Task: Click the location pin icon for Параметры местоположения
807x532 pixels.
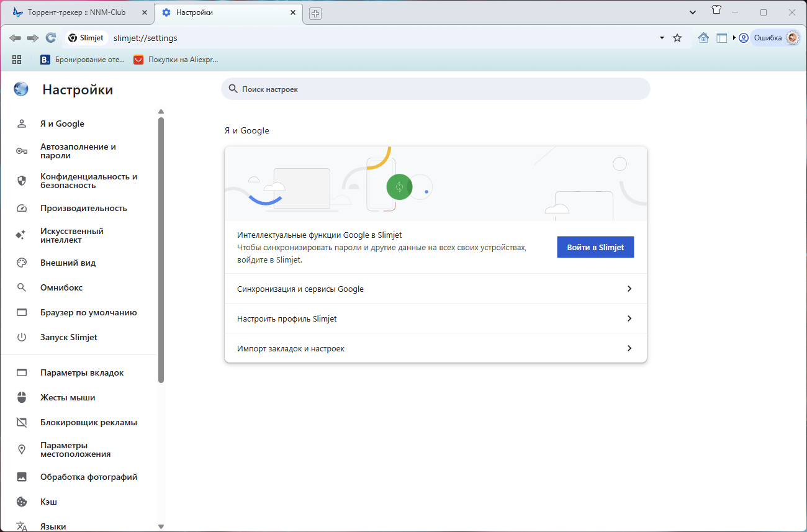Action: (x=22, y=449)
